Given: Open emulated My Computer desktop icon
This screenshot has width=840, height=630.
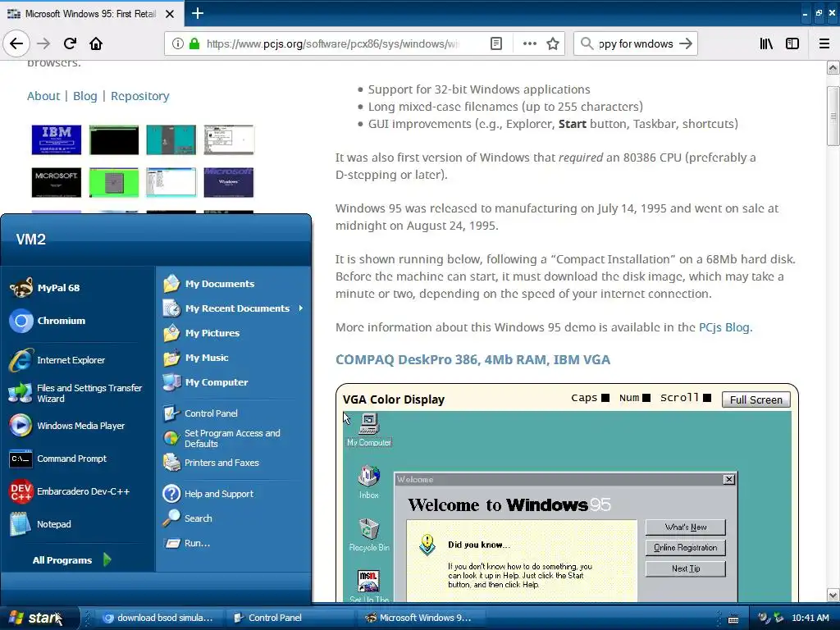Looking at the screenshot, I should pyautogui.click(x=369, y=430).
